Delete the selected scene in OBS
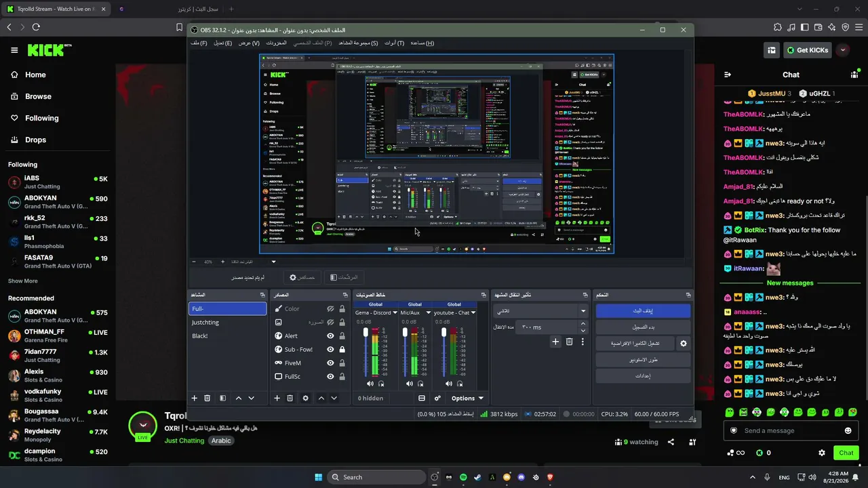This screenshot has height=488, width=868. pos(208,398)
